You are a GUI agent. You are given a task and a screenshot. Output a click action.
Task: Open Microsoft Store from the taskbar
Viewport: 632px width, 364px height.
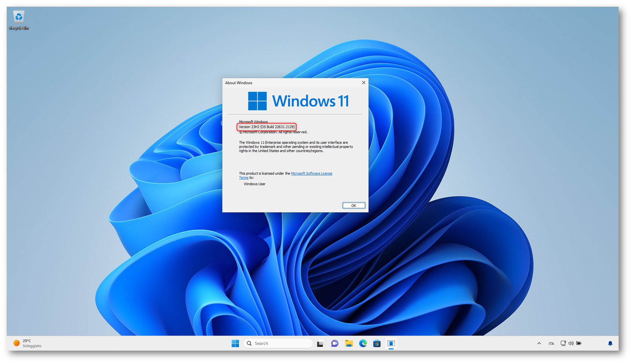(x=377, y=343)
